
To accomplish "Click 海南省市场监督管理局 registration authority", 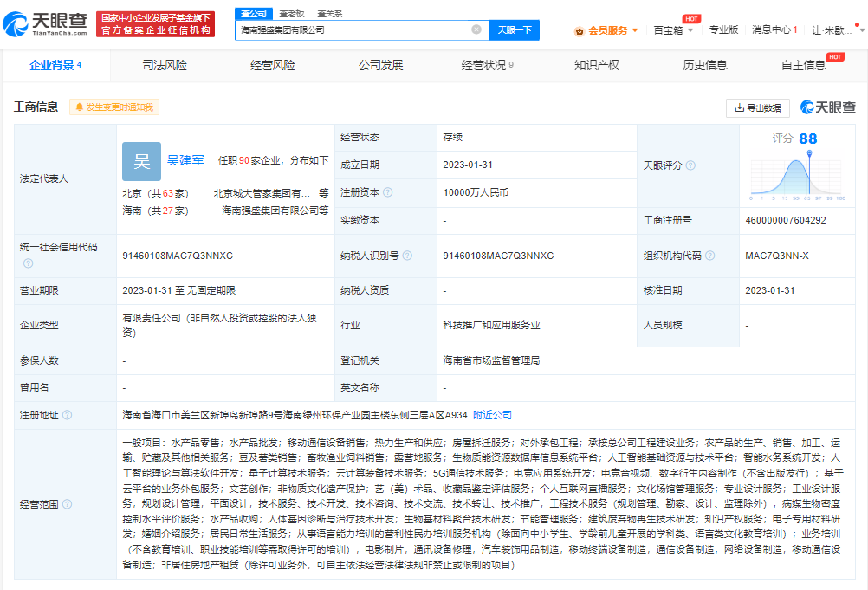I will [491, 360].
